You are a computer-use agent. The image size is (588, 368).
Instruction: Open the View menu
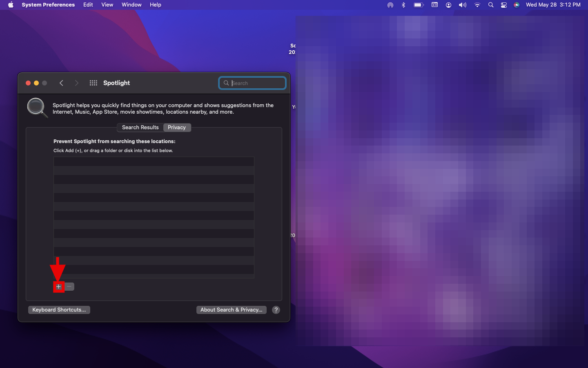107,5
